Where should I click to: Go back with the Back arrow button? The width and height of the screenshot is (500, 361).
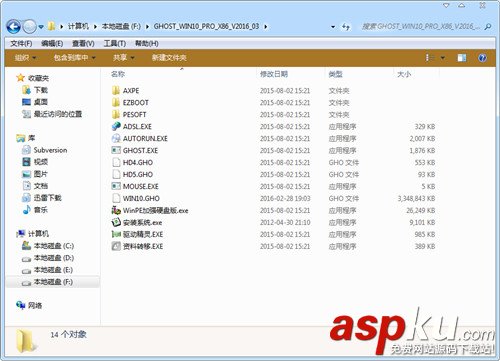point(14,26)
